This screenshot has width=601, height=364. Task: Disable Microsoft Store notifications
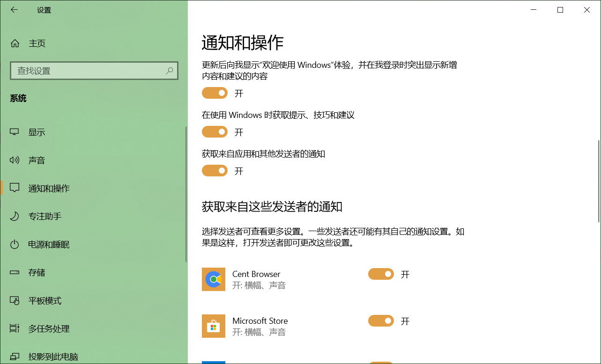[381, 321]
